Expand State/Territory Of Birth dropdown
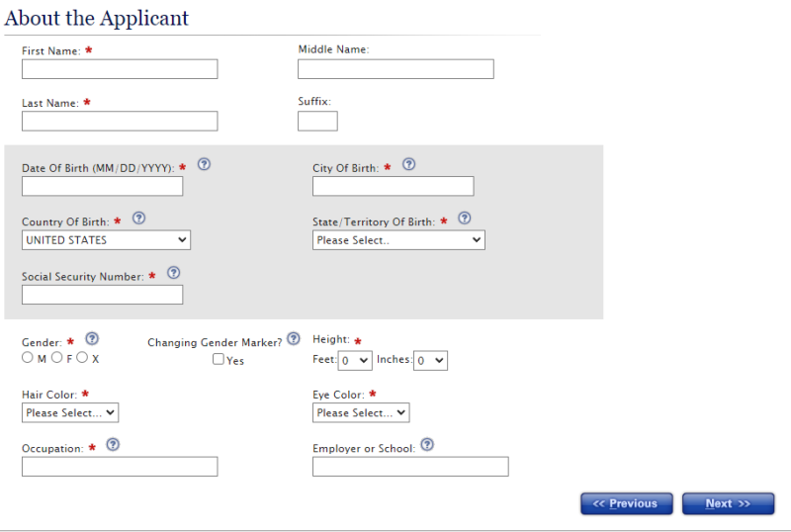791x532 pixels. coord(398,240)
